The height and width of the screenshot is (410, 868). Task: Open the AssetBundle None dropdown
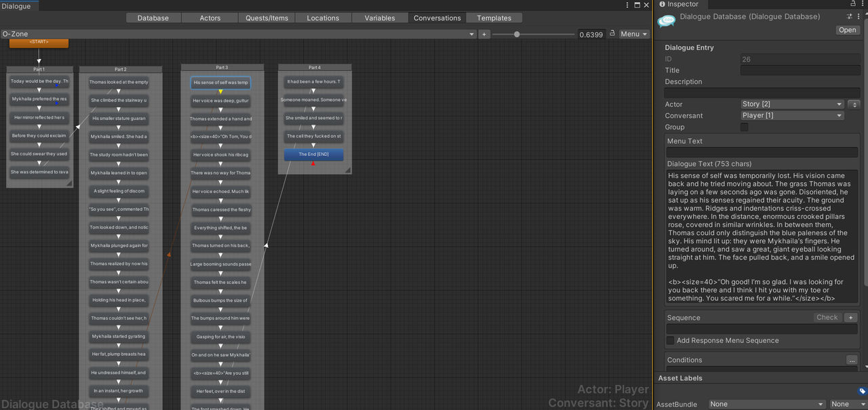[766, 404]
